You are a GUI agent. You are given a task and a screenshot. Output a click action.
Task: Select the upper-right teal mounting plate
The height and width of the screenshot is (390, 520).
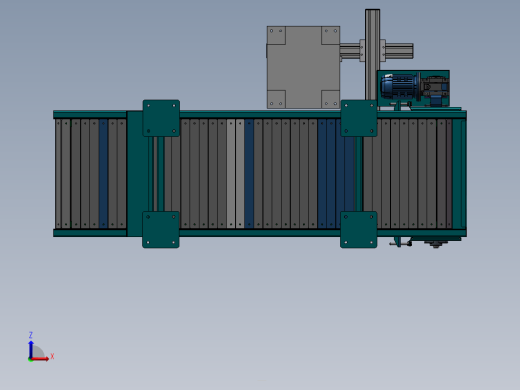click(359, 118)
